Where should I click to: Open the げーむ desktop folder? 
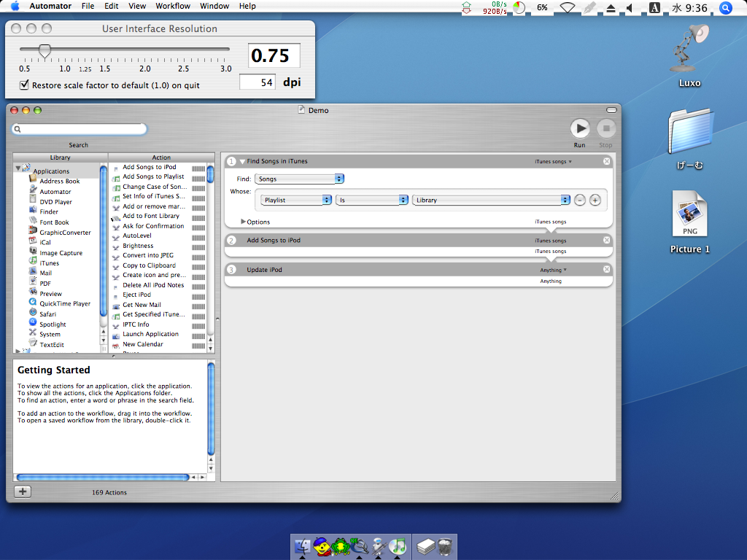[x=690, y=131]
